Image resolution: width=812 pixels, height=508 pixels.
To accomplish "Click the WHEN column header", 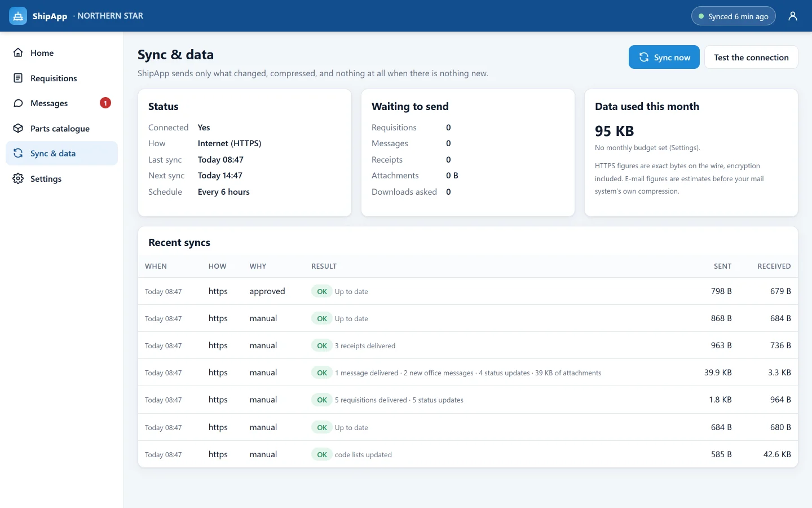I will tap(156, 266).
